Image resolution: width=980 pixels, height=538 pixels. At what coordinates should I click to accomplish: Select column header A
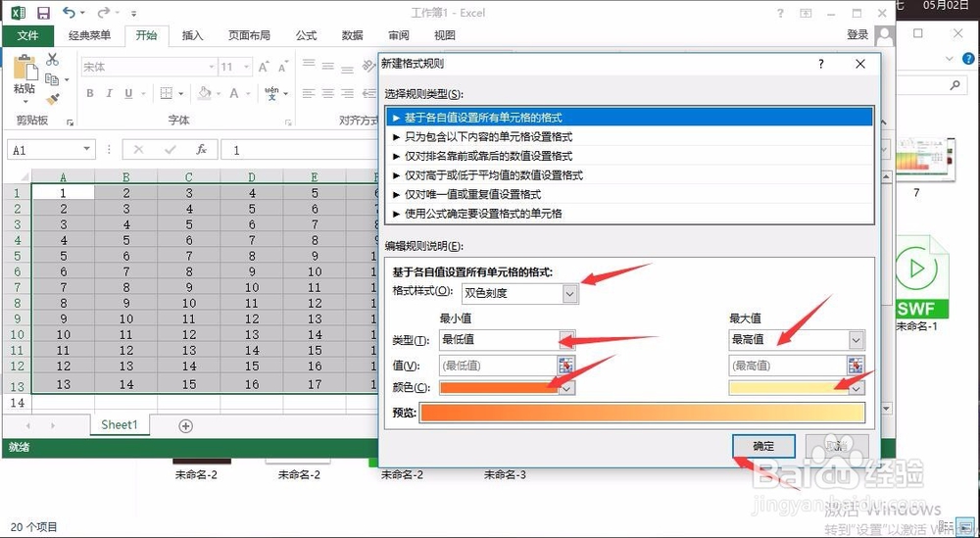(x=63, y=176)
